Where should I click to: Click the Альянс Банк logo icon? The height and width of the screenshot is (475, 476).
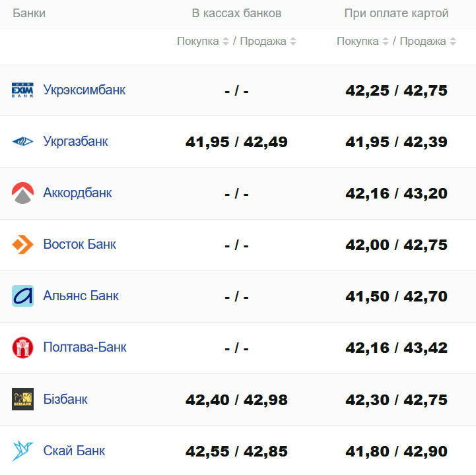[x=22, y=296]
